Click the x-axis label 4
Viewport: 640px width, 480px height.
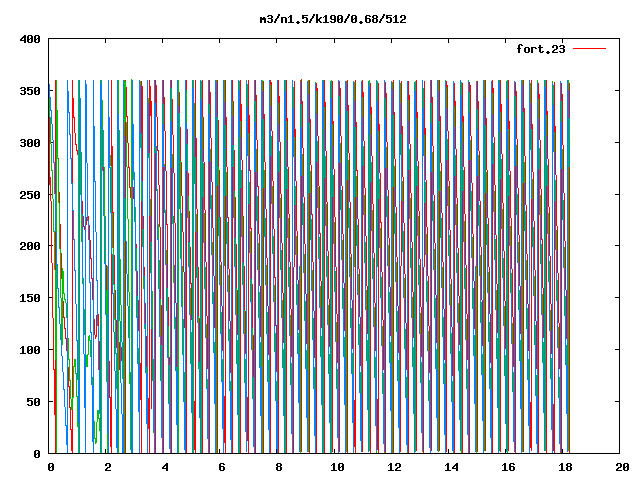click(165, 467)
